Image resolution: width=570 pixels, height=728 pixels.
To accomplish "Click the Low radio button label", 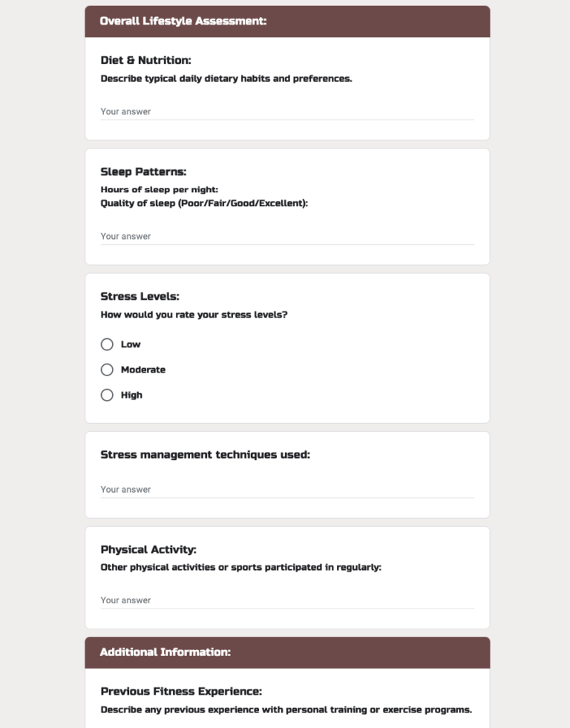I will [x=130, y=344].
